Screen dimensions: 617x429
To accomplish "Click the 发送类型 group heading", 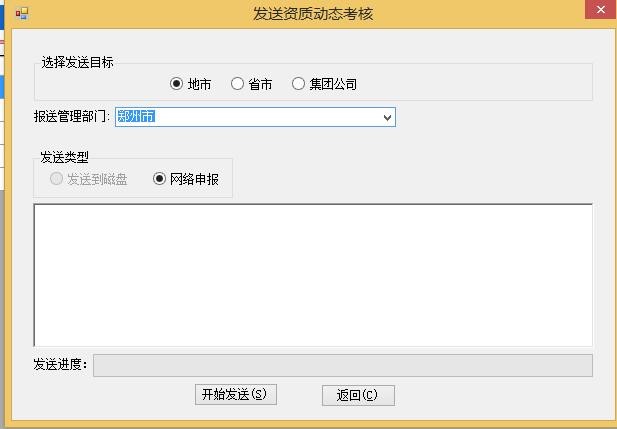I will pos(64,157).
